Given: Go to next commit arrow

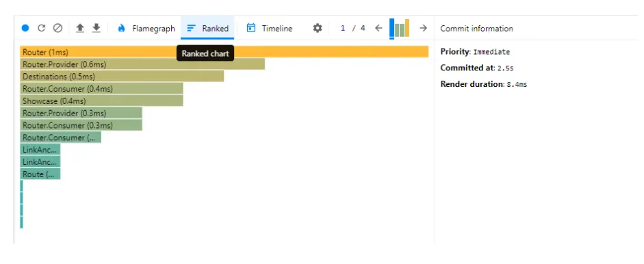Looking at the screenshot, I should 423,28.
